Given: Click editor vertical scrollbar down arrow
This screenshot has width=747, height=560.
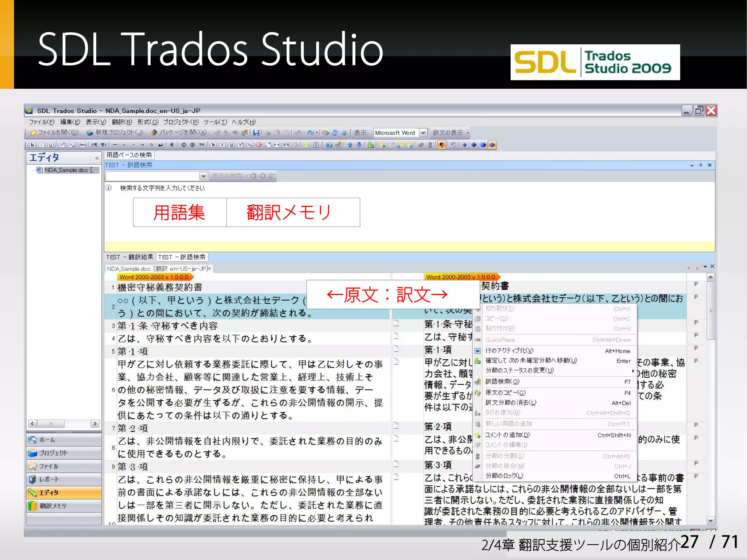Looking at the screenshot, I should coord(711,521).
